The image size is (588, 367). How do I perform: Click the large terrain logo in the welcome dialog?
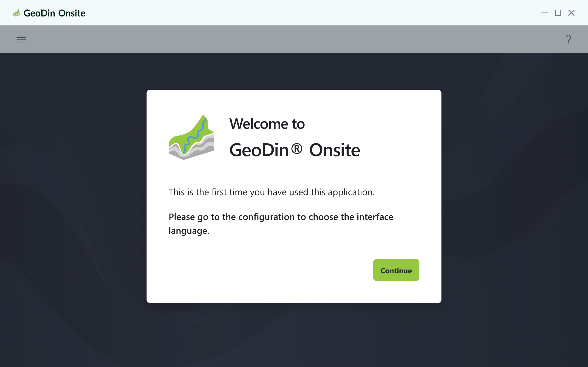tap(192, 137)
